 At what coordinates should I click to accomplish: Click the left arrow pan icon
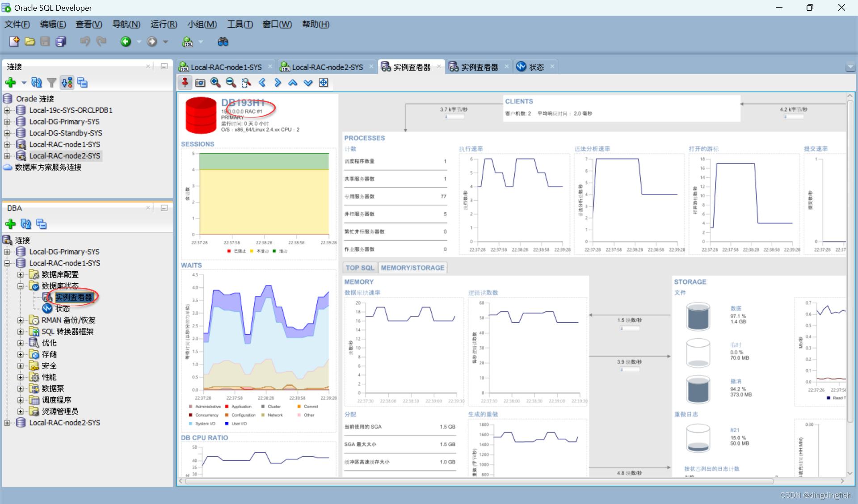262,82
